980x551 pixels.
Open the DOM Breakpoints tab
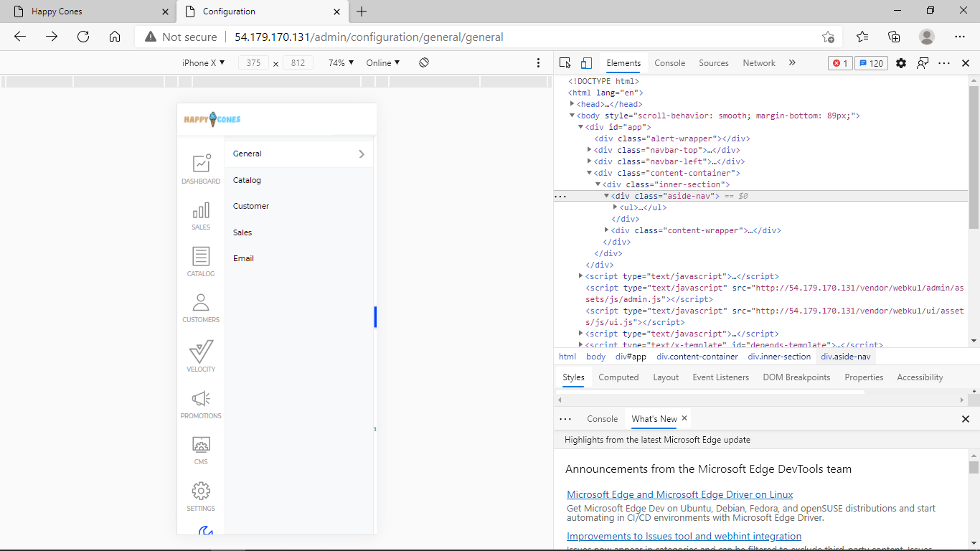pos(796,377)
